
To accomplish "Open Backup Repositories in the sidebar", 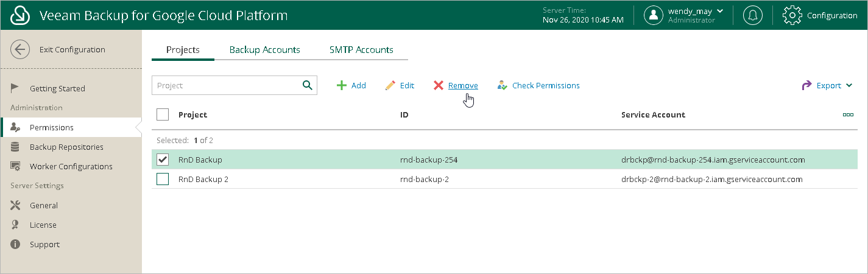I will pos(66,147).
